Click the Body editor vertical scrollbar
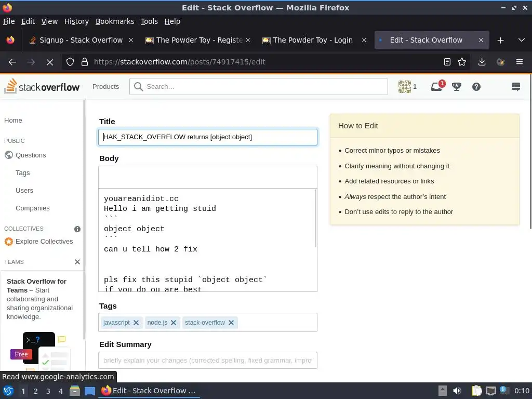This screenshot has height=399, width=532. (315, 218)
